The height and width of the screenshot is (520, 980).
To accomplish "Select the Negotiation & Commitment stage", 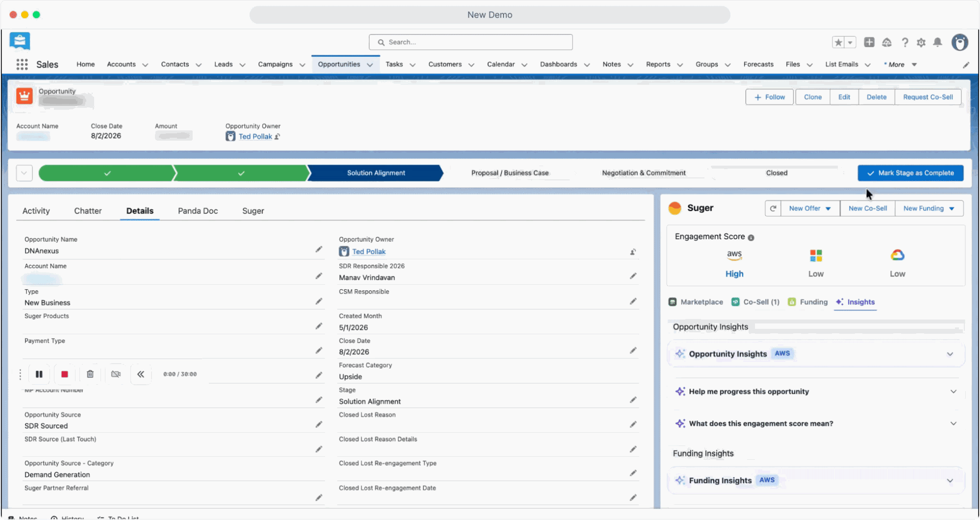I will click(644, 173).
